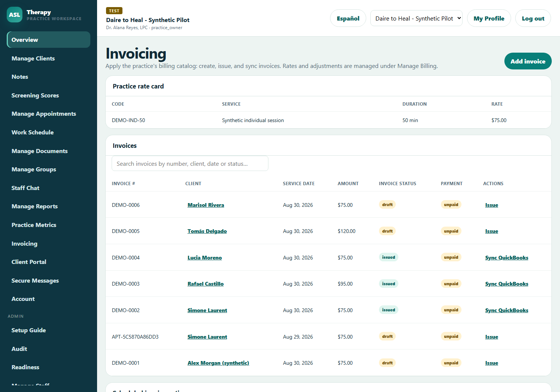Click invoice number DEMO-0001
The width and height of the screenshot is (560, 392).
[x=126, y=363]
